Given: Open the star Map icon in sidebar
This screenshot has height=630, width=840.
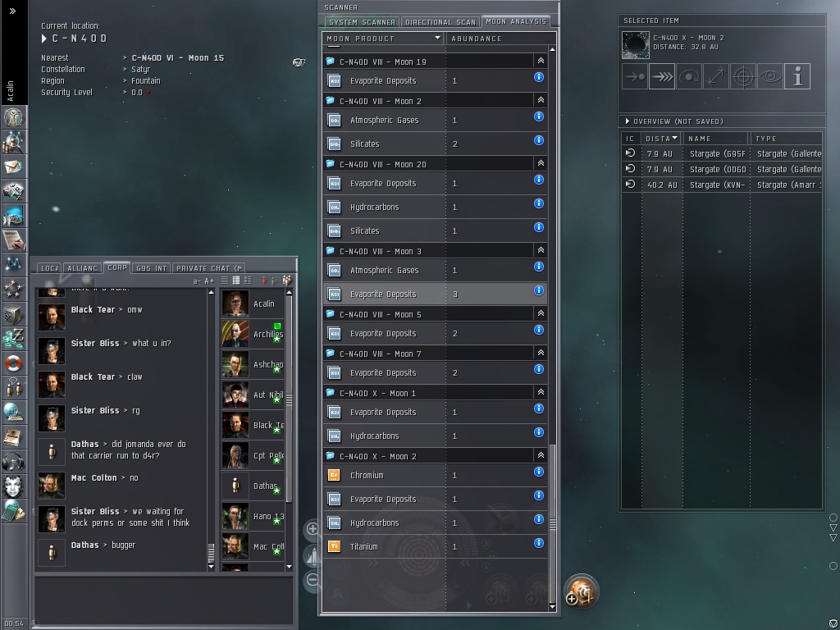Looking at the screenshot, I should (13, 265).
